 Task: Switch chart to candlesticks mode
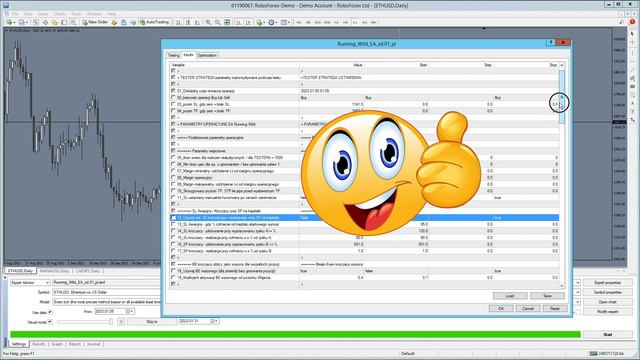[188, 22]
